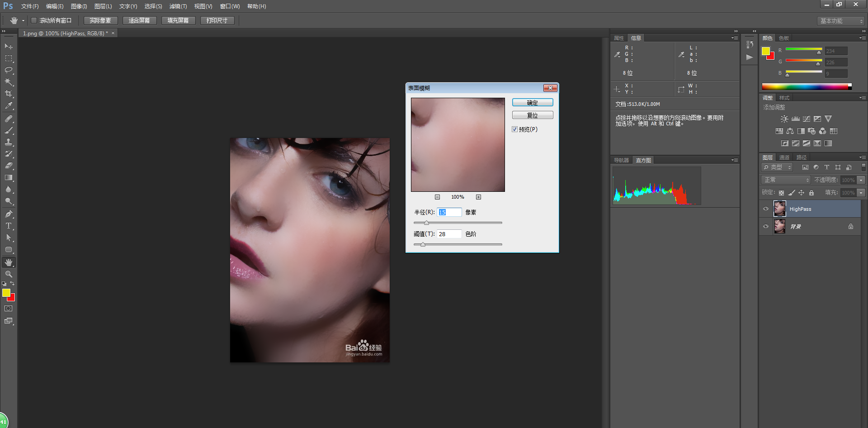Select the Crop tool
This screenshot has width=868, height=428.
pyautogui.click(x=9, y=94)
